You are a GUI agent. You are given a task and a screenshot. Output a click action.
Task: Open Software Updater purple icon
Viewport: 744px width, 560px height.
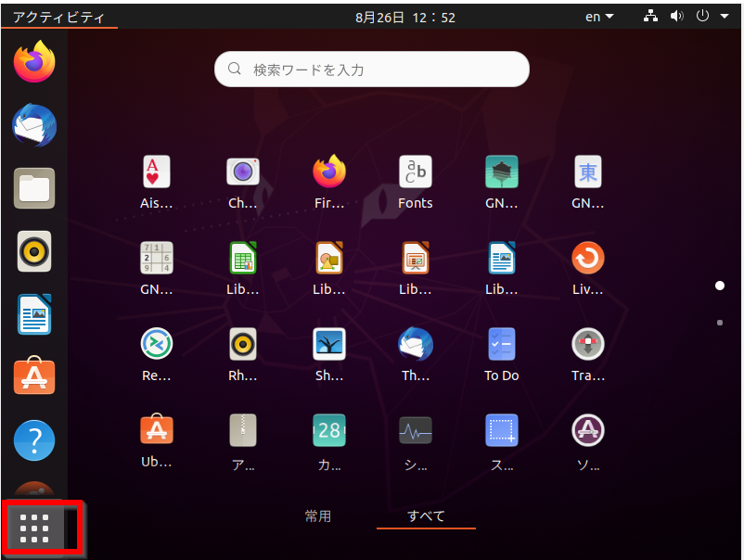click(x=588, y=440)
